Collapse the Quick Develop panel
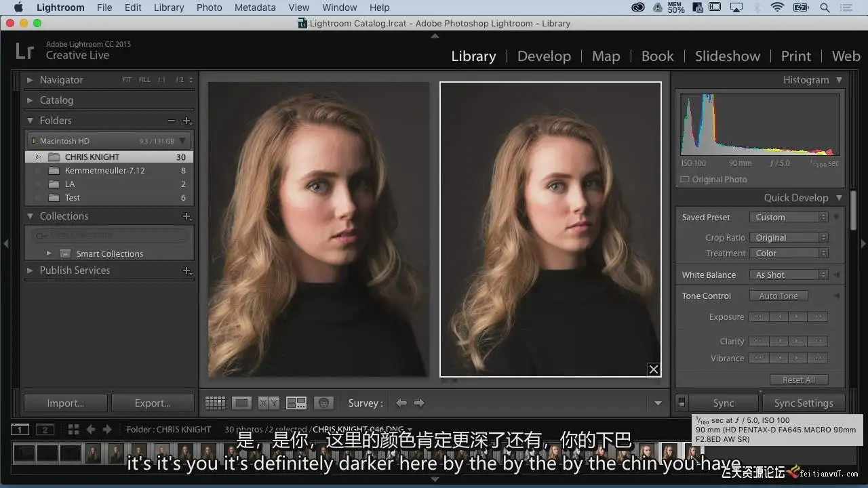 [839, 198]
